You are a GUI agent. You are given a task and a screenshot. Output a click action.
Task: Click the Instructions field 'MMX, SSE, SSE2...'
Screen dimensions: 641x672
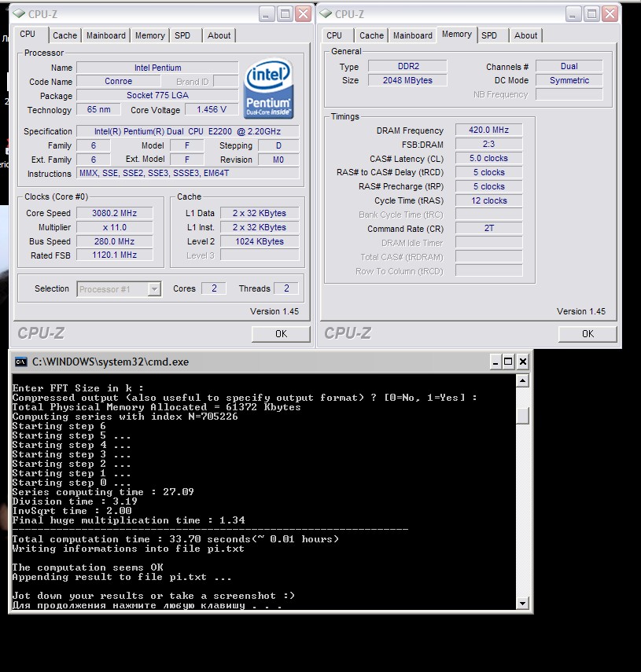coord(187,173)
